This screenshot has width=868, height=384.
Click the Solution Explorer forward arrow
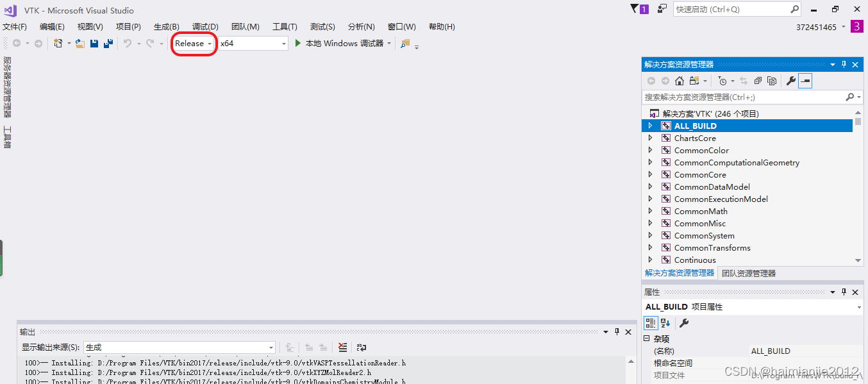[x=665, y=81]
